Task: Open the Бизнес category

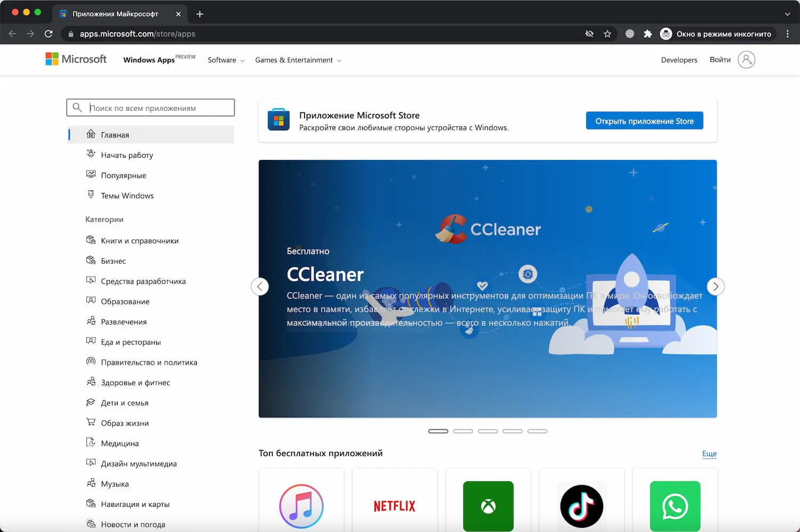Action: point(151,261)
